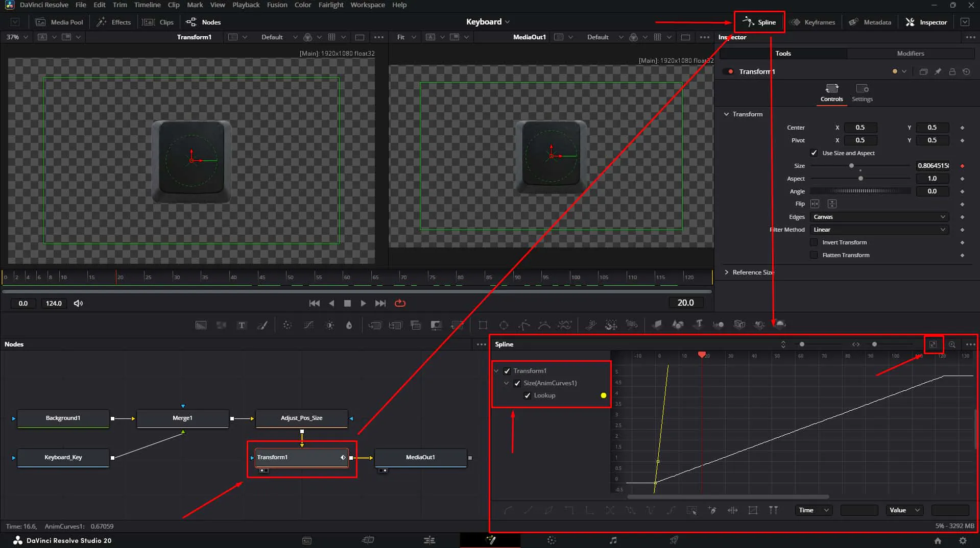Activate spline Shape Box tool
Viewport: 980px width, 548px height.
point(753,510)
